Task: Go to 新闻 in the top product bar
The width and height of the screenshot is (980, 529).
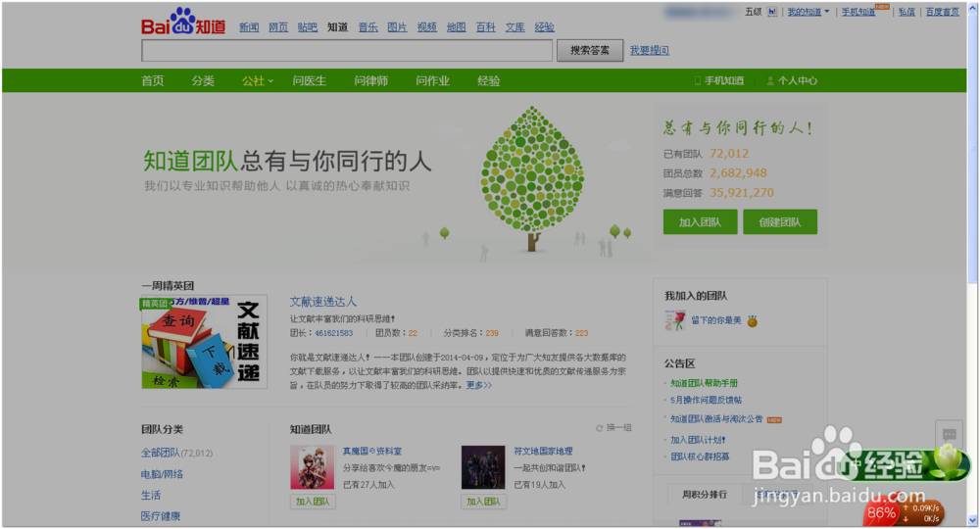Action: click(x=249, y=26)
